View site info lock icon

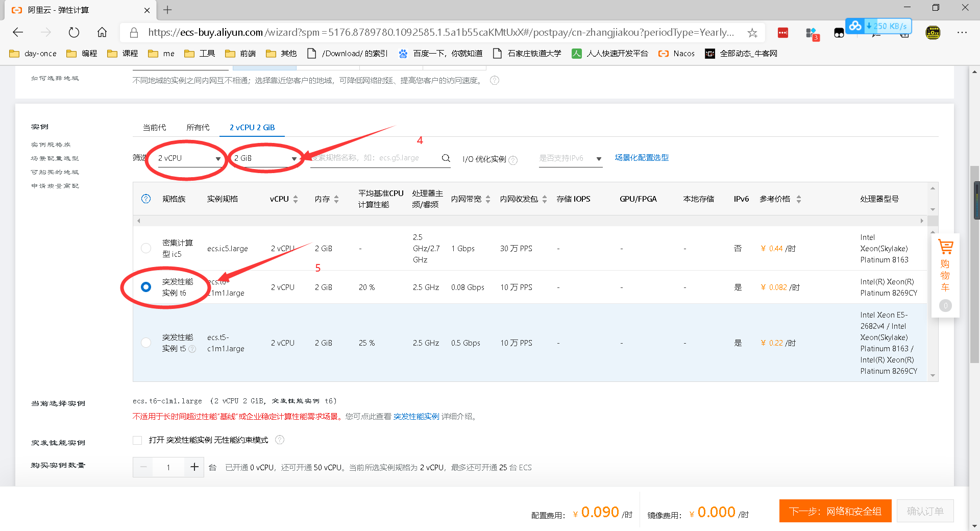(134, 33)
